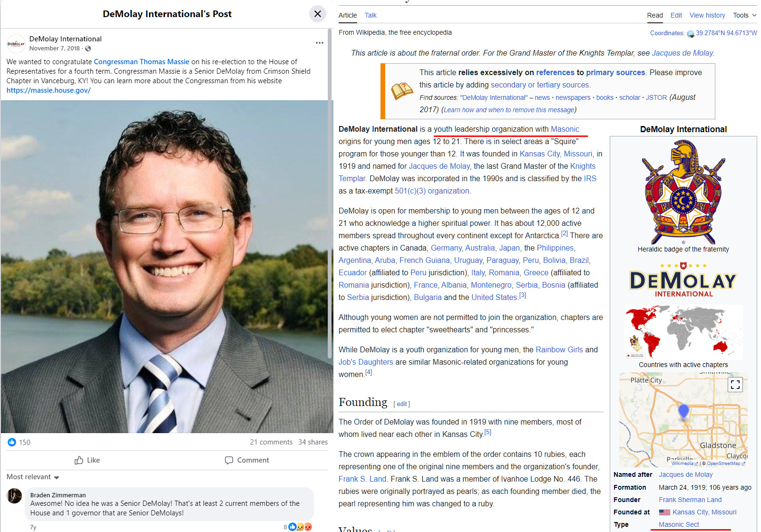Click the DeMolay International logo image
Viewport: 761px width, 532px height.
click(683, 280)
